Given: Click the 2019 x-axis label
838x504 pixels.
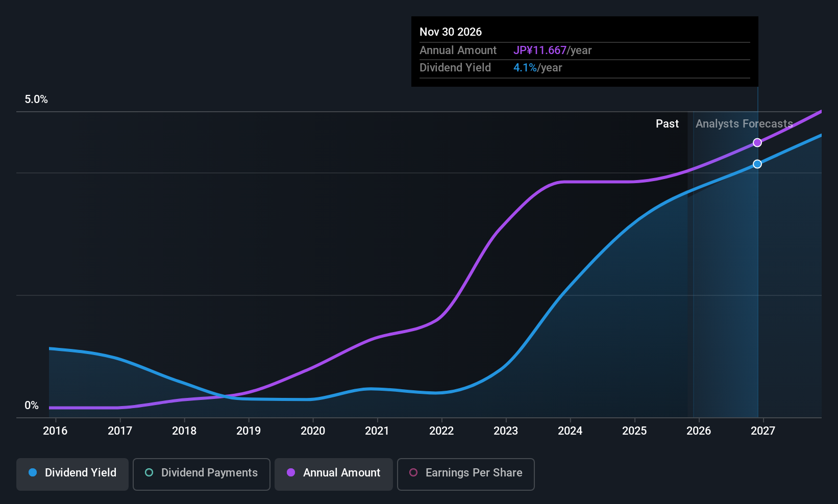Looking at the screenshot, I should click(249, 431).
